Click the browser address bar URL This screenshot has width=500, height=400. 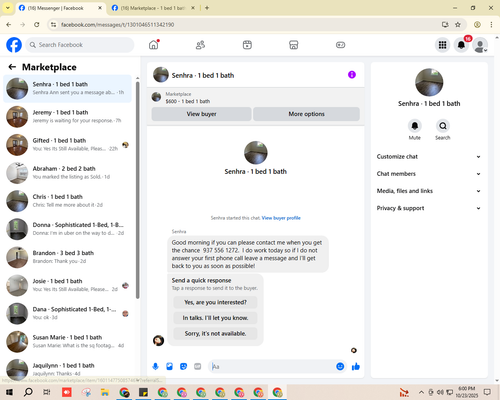point(117,25)
